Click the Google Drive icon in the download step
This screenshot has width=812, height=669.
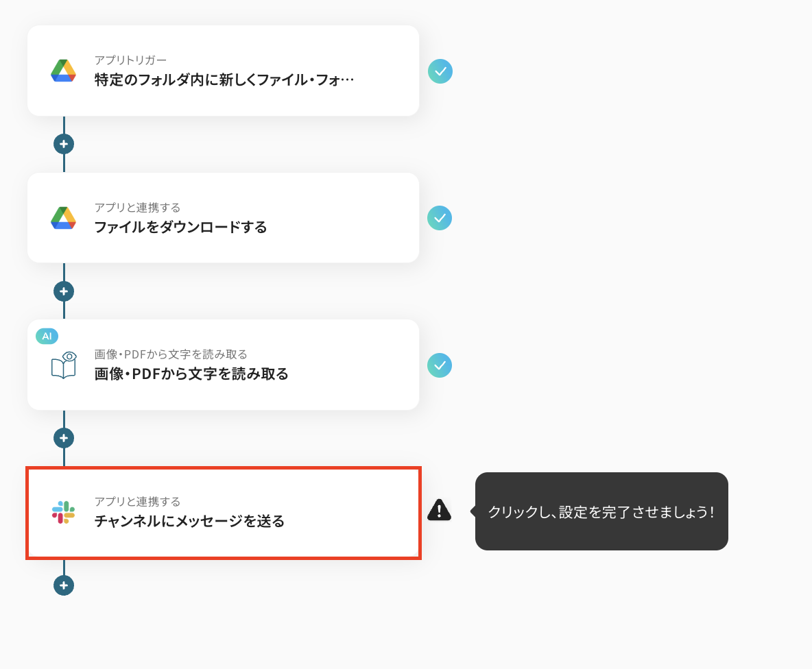tap(63, 218)
